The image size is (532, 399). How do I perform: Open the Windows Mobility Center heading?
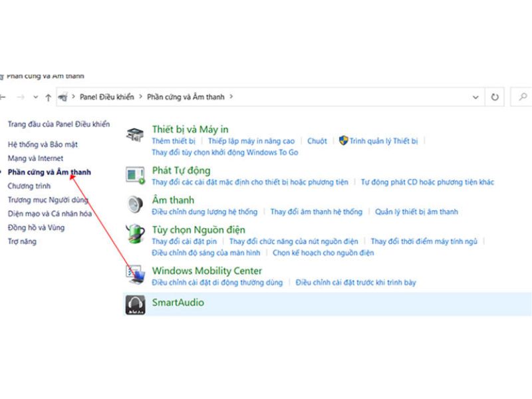[207, 271]
